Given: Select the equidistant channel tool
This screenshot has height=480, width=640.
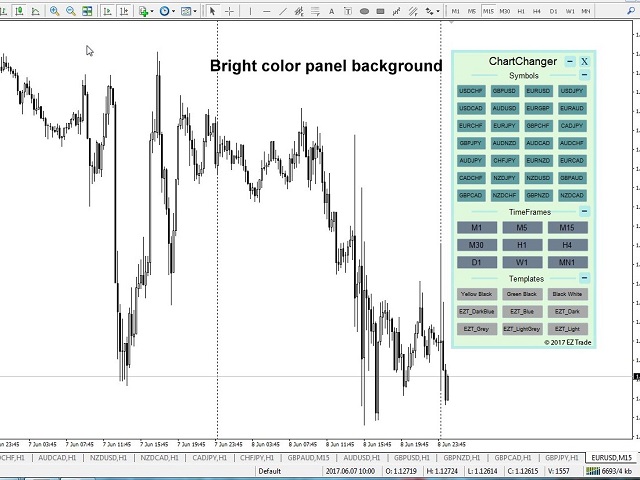Looking at the screenshot, I should [299, 11].
